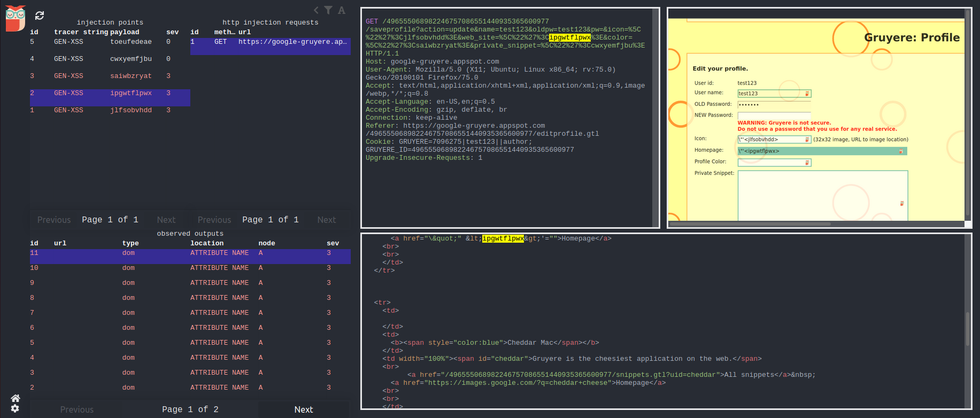This screenshot has width=980, height=418.
Task: Open settings with the gear icon
Action: [x=15, y=408]
